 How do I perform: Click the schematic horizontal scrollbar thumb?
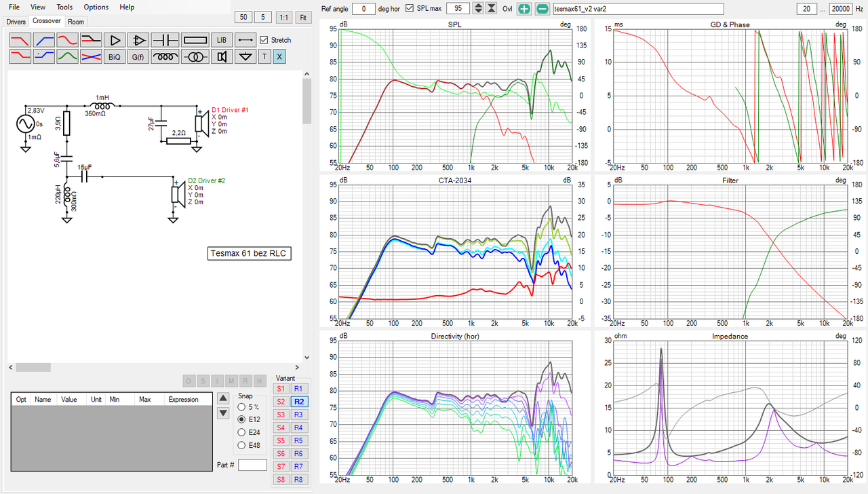point(33,367)
